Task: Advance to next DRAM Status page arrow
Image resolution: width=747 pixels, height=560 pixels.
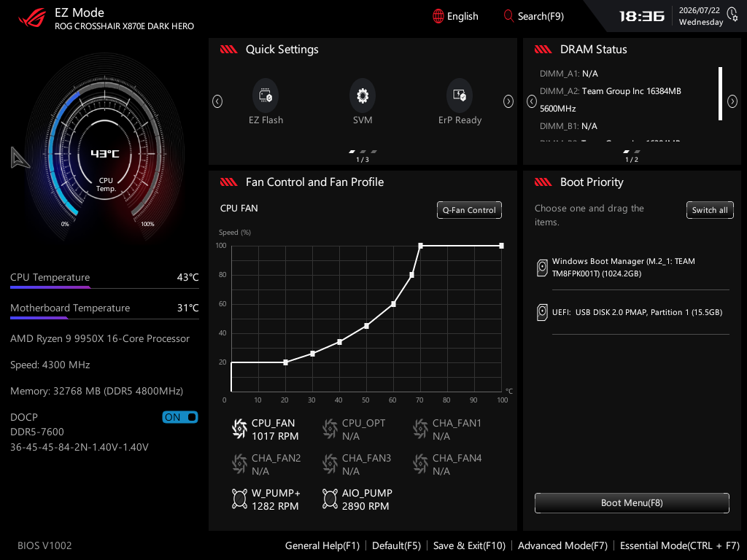Action: 732,101
